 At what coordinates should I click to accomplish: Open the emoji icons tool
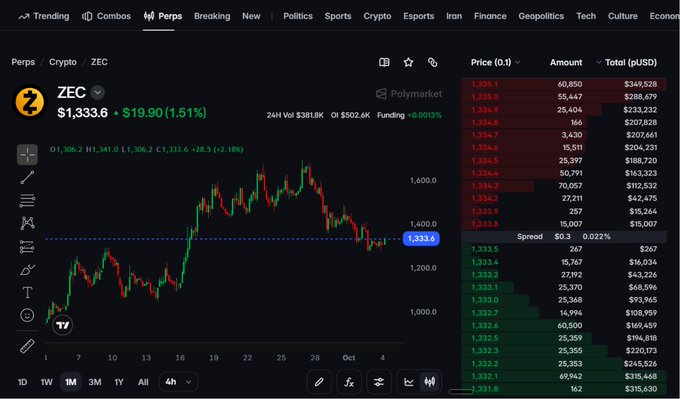[27, 315]
